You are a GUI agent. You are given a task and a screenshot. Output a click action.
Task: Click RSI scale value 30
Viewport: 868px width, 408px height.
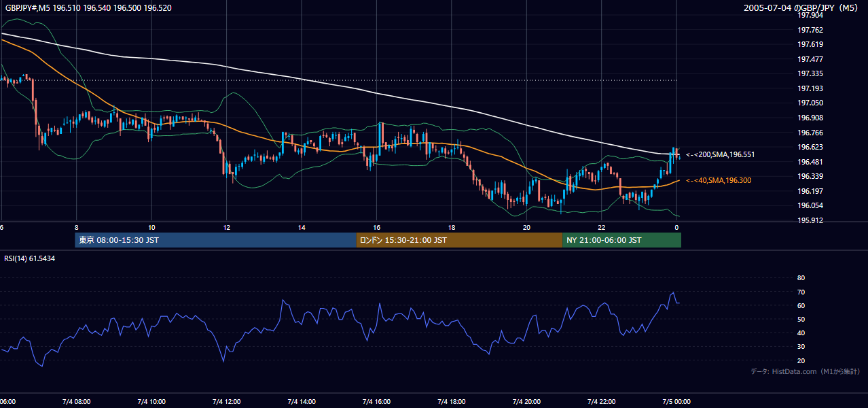801,347
